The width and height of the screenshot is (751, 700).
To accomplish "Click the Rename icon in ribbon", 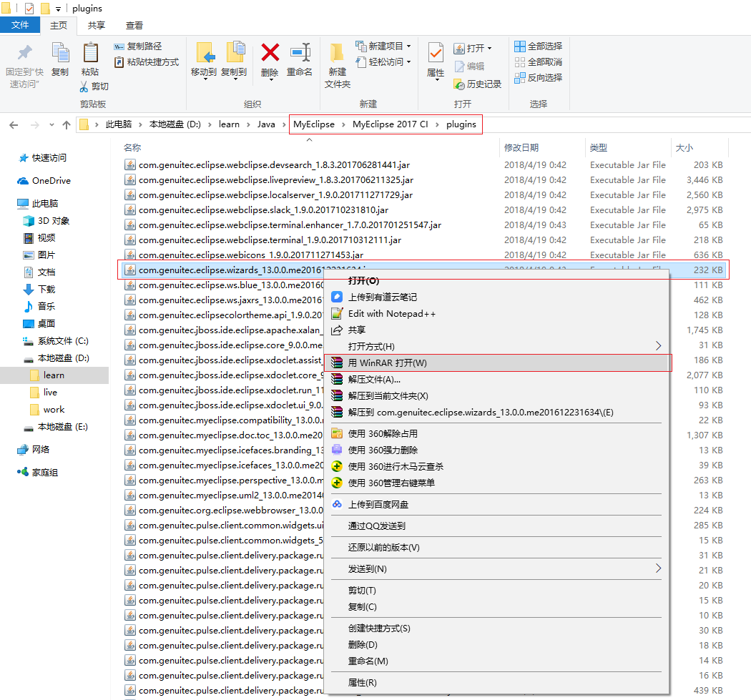I will click(300, 52).
